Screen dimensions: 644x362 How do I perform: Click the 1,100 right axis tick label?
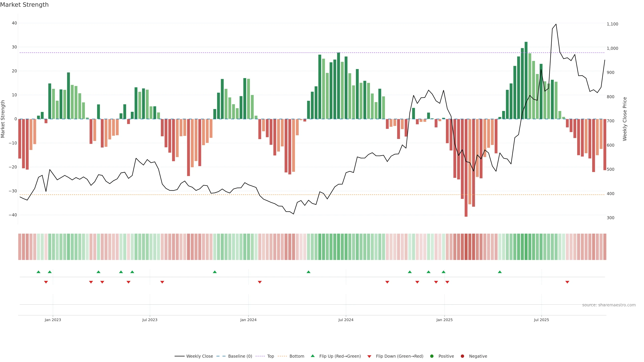click(x=612, y=24)
